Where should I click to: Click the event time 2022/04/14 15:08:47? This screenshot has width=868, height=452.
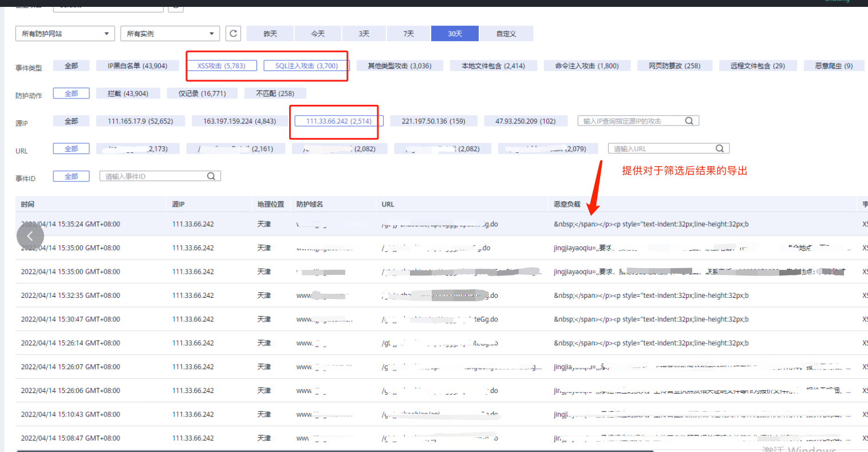(70, 438)
